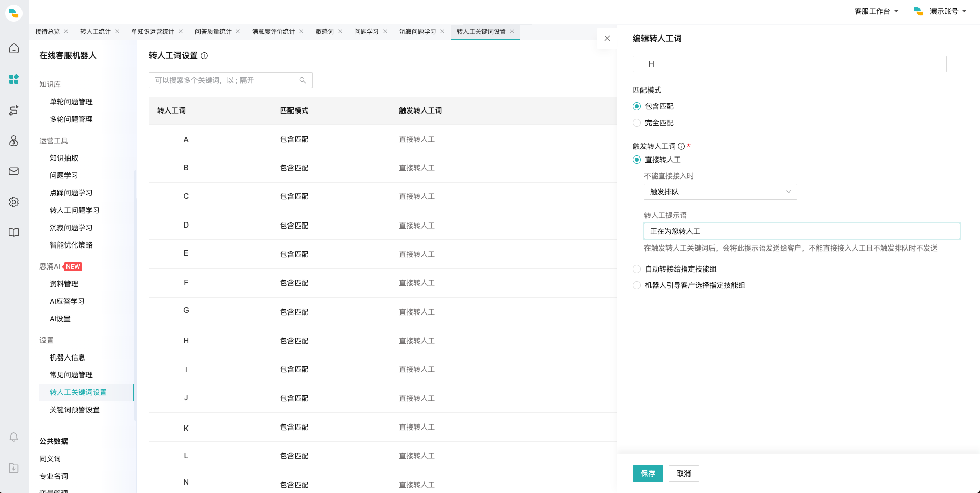980x493 pixels.
Task: Close the 问题学习 tab
Action: click(385, 31)
